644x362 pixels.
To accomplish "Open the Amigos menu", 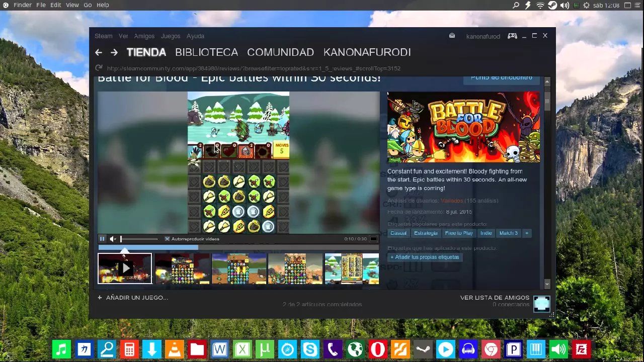I will click(144, 36).
